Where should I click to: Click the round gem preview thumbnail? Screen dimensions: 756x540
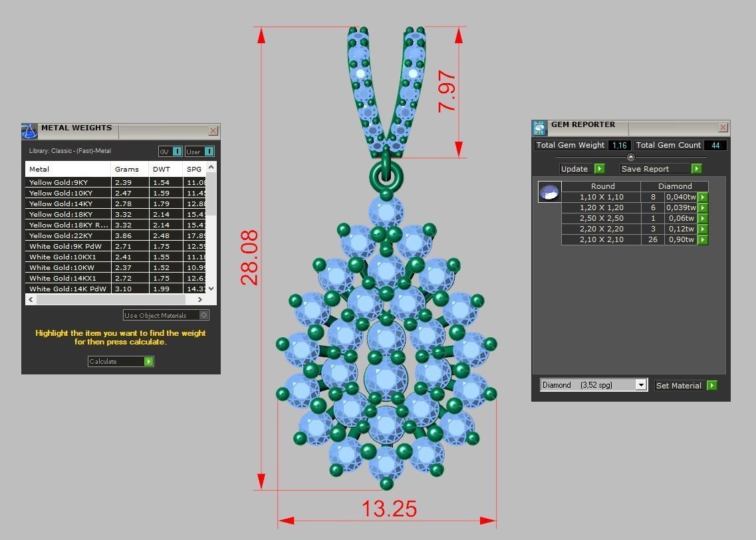click(x=550, y=192)
